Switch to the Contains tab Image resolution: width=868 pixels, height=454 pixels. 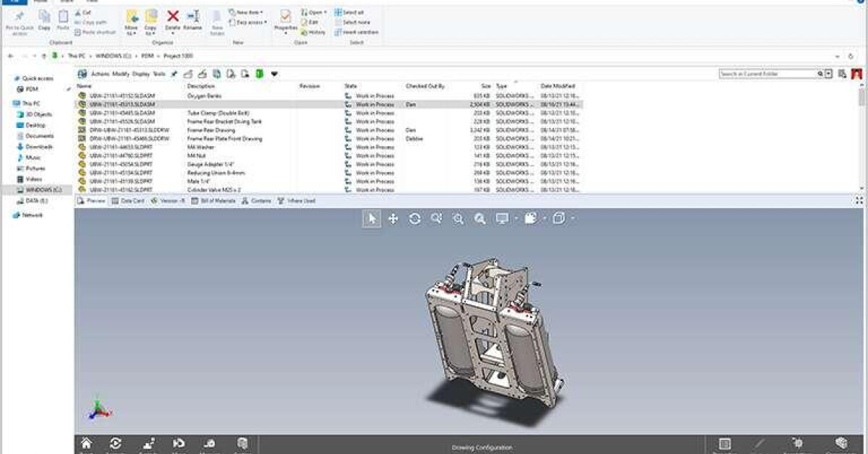click(x=257, y=201)
